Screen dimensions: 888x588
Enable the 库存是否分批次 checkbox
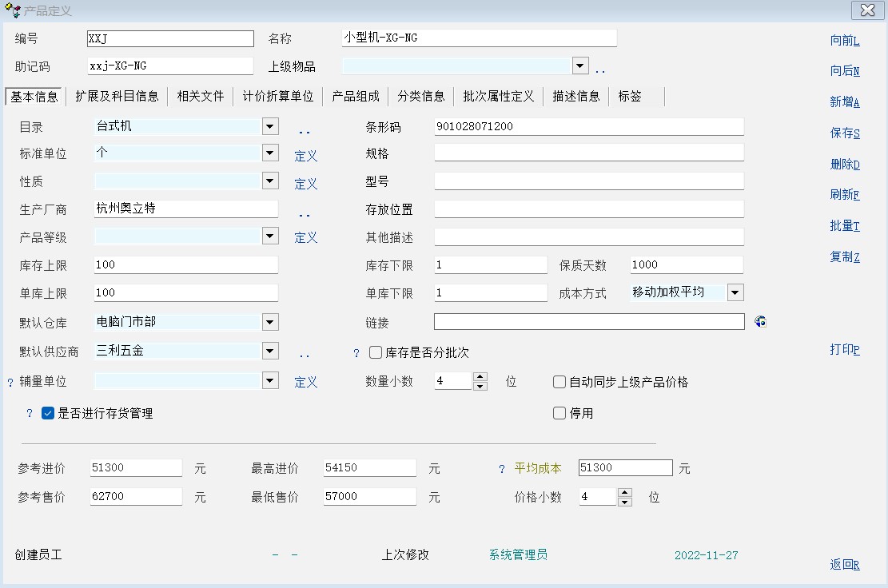pyautogui.click(x=376, y=353)
